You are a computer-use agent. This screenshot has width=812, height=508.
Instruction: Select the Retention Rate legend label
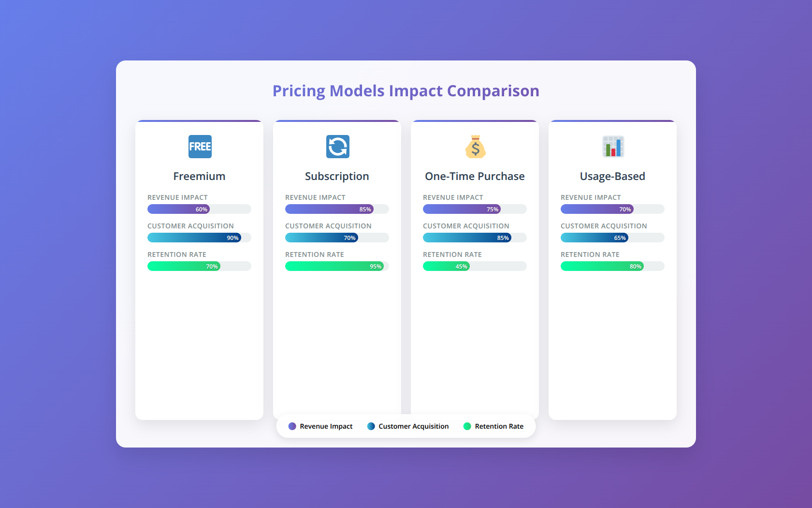point(499,426)
